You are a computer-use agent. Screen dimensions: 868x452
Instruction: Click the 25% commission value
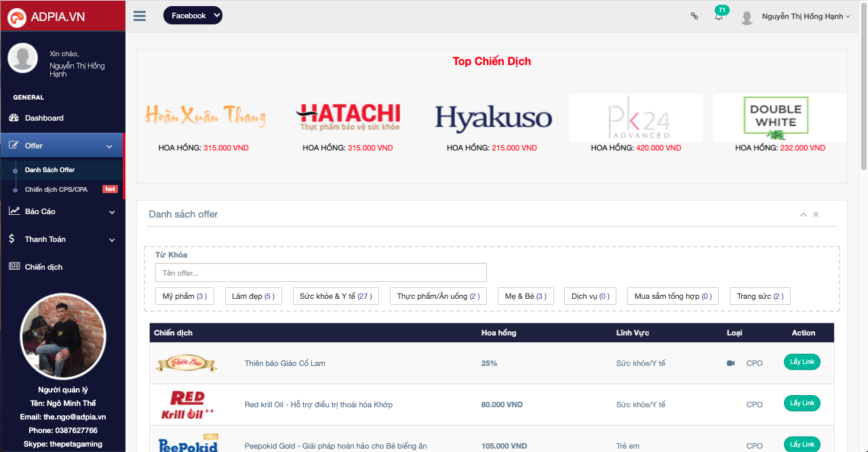pyautogui.click(x=489, y=363)
